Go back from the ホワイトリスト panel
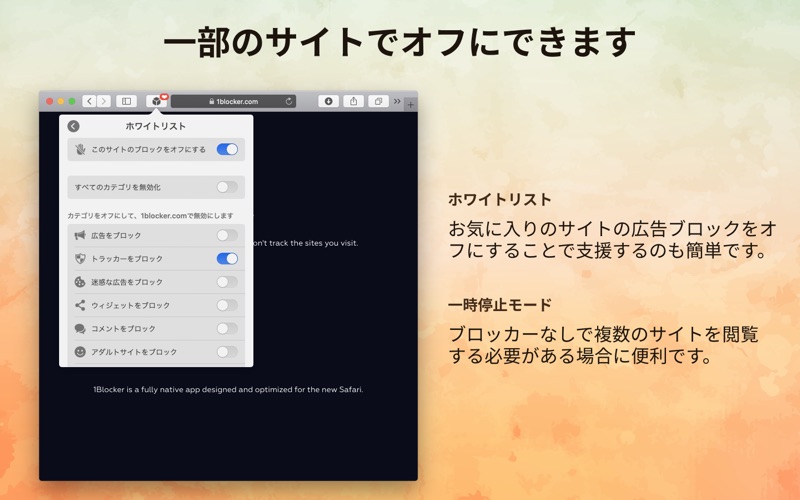The width and height of the screenshot is (800, 500). pos(73,126)
